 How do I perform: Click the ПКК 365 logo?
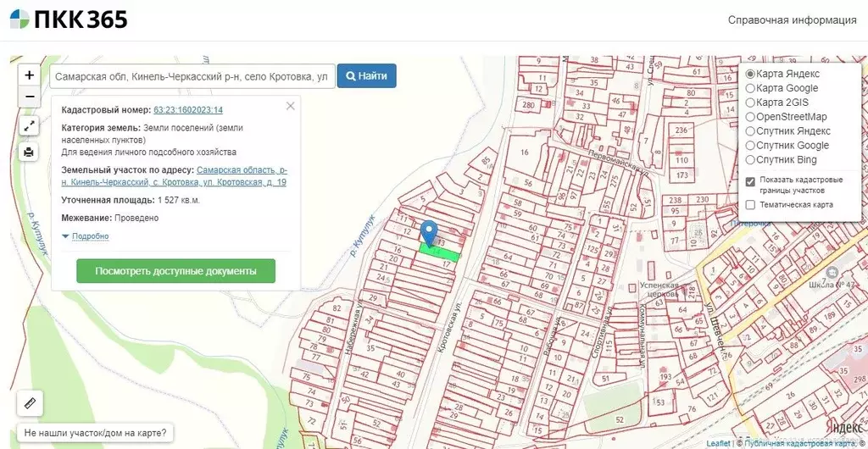(x=69, y=19)
